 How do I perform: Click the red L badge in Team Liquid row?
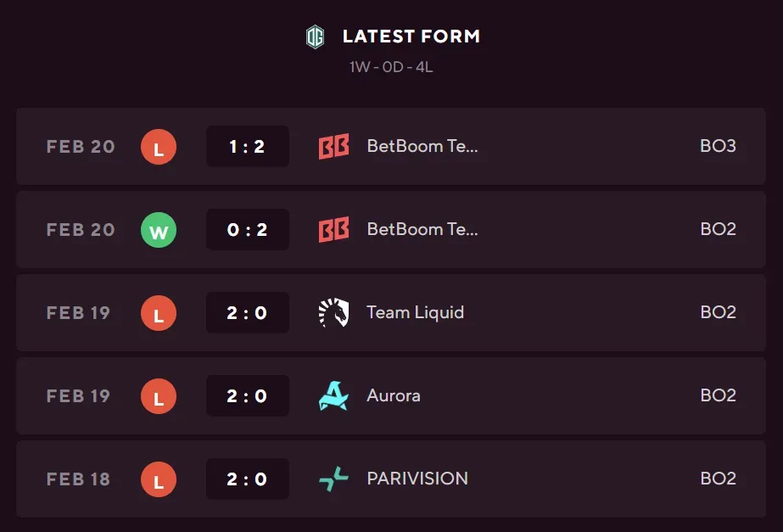pyautogui.click(x=159, y=313)
